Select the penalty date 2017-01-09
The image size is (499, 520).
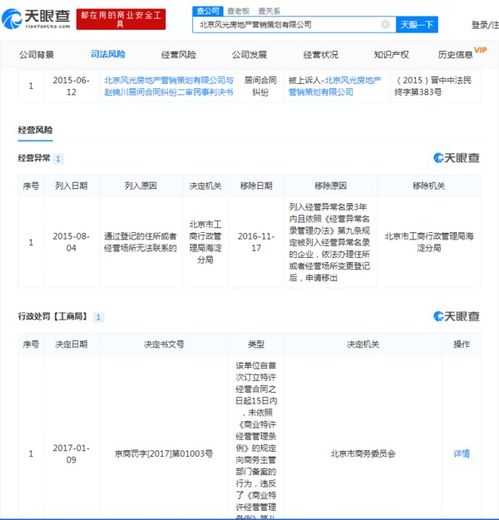[71, 454]
